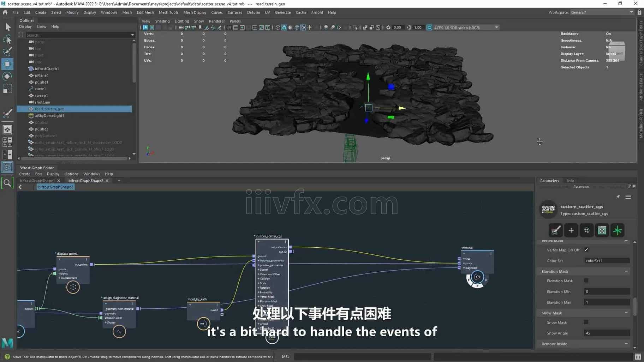Click the checker grid icon in Parameters
Screen dimensions: 644x362
coord(602,230)
